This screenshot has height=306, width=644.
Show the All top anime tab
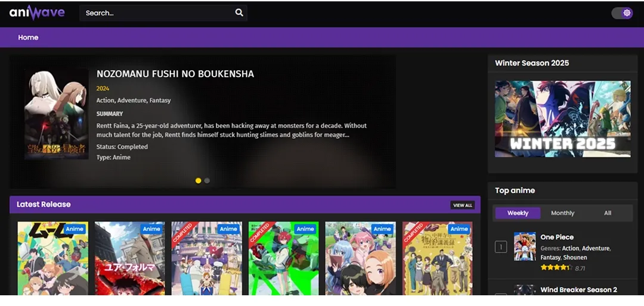point(608,213)
